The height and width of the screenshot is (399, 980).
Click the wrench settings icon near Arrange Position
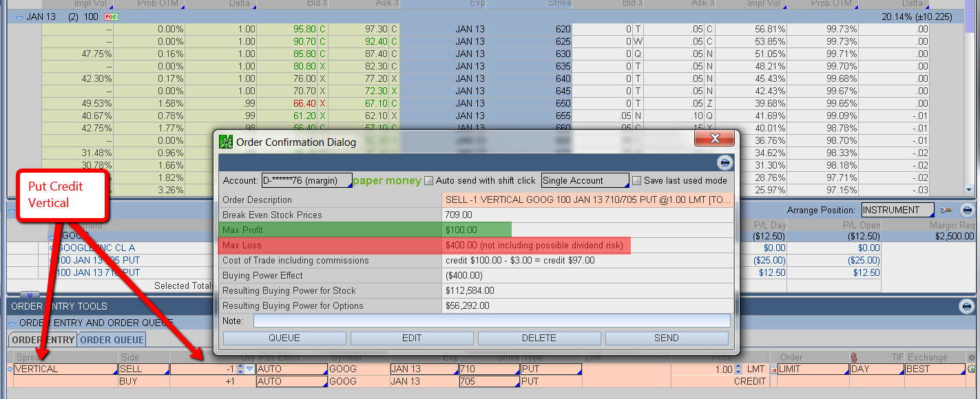947,210
